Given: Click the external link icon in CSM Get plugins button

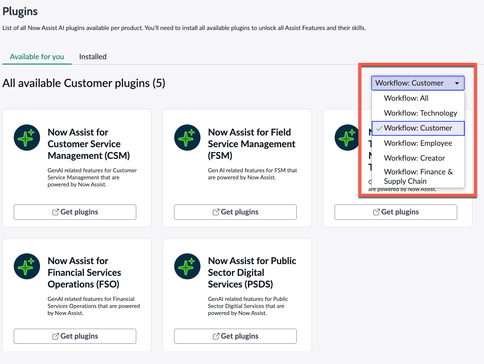Looking at the screenshot, I should [x=55, y=212].
